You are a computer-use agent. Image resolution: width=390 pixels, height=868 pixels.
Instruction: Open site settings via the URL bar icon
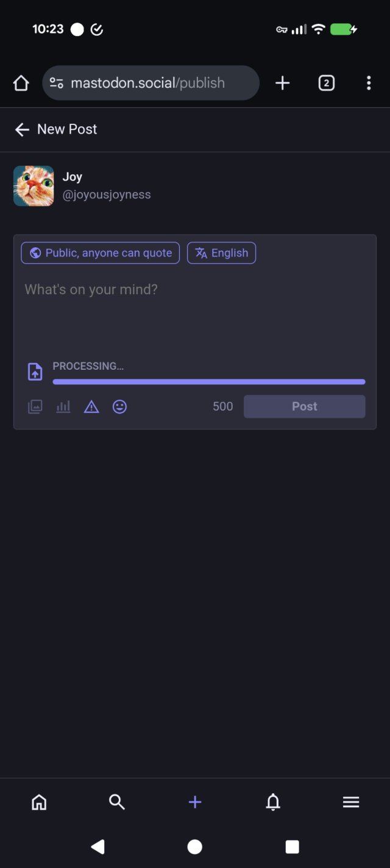[57, 83]
